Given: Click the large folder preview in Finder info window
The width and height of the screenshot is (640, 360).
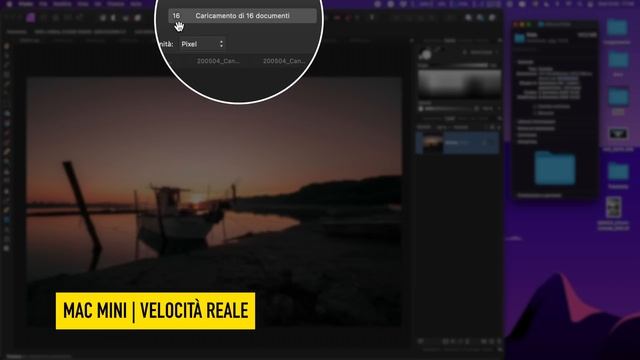Looking at the screenshot, I should click(555, 169).
